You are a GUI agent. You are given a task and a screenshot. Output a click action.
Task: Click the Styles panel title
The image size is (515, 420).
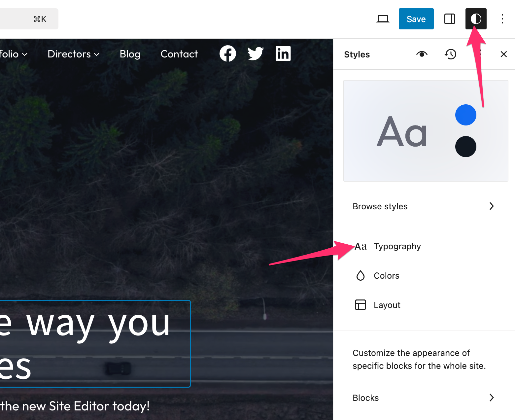click(357, 54)
